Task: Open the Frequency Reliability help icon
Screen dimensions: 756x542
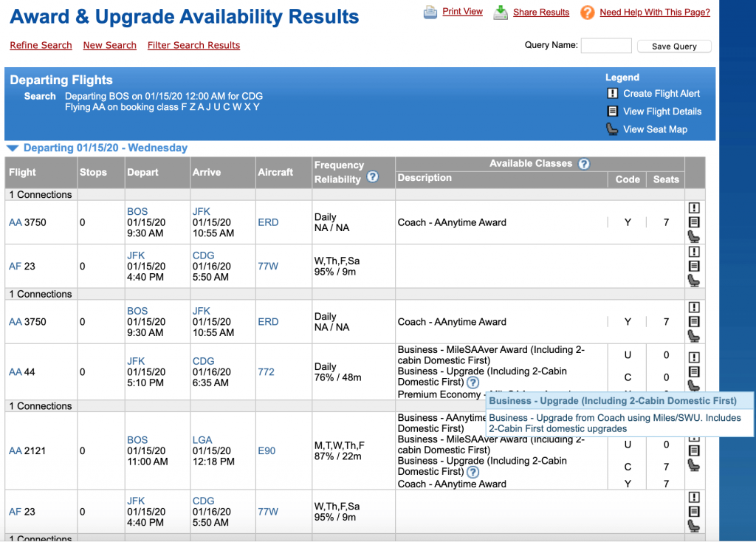Action: click(x=373, y=176)
